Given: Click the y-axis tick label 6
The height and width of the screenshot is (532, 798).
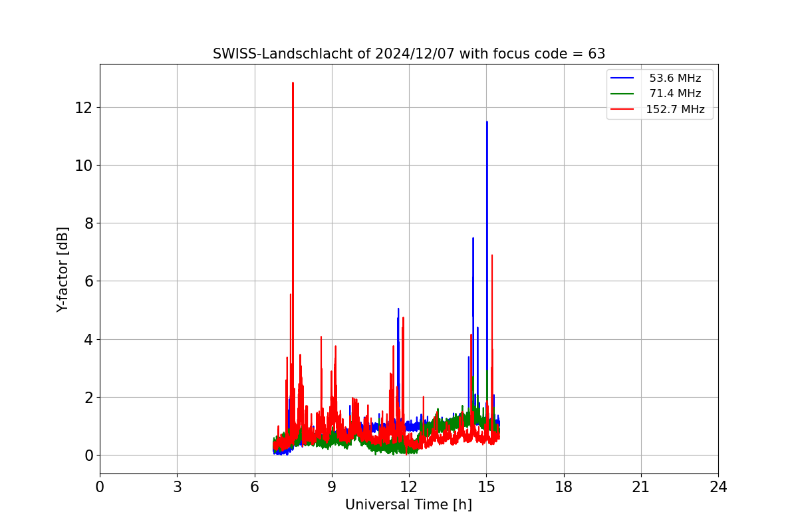Looking at the screenshot, I should tap(88, 281).
